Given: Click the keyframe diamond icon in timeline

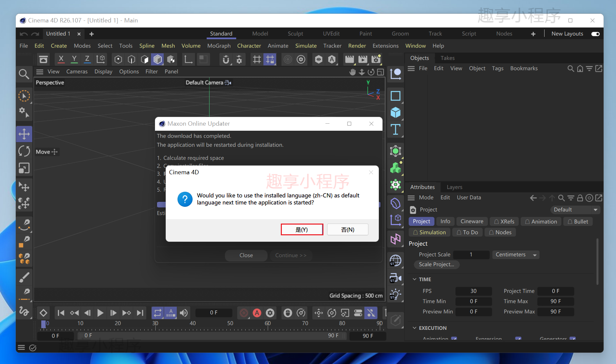Looking at the screenshot, I should pos(43,313).
